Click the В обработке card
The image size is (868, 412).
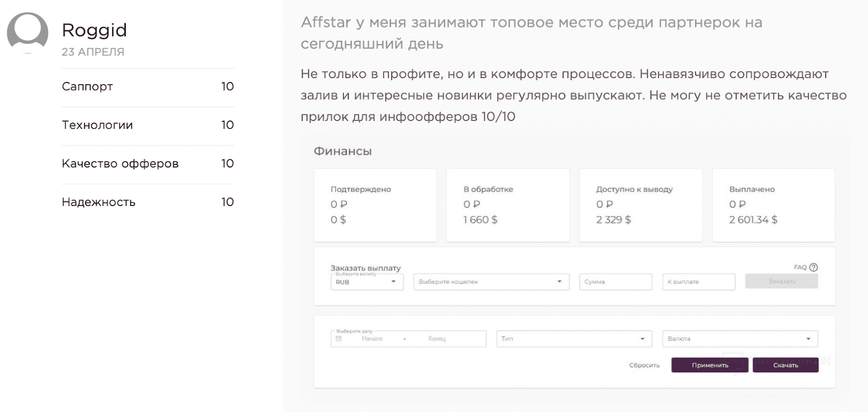click(x=508, y=205)
